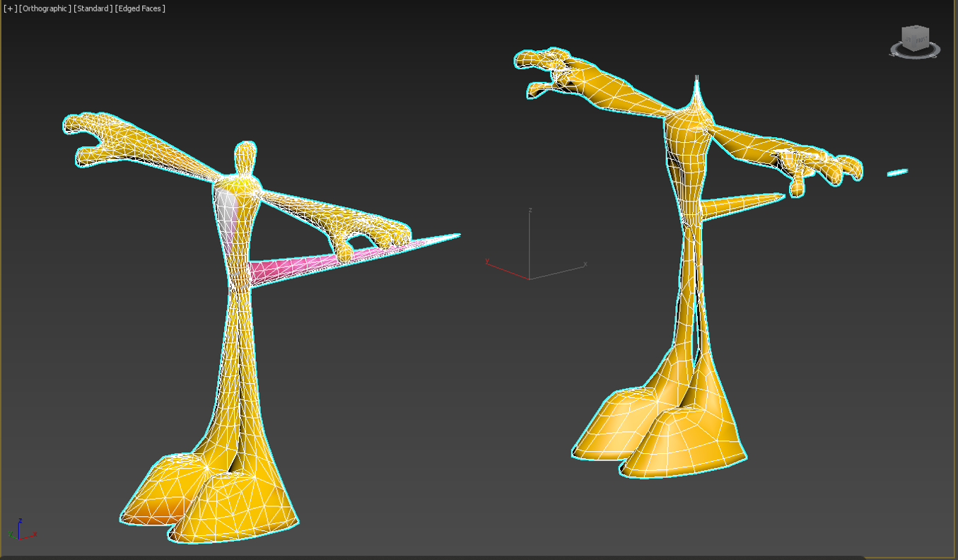Image resolution: width=958 pixels, height=560 pixels.
Task: Open the General viewport [+] menu
Action: tap(10, 8)
